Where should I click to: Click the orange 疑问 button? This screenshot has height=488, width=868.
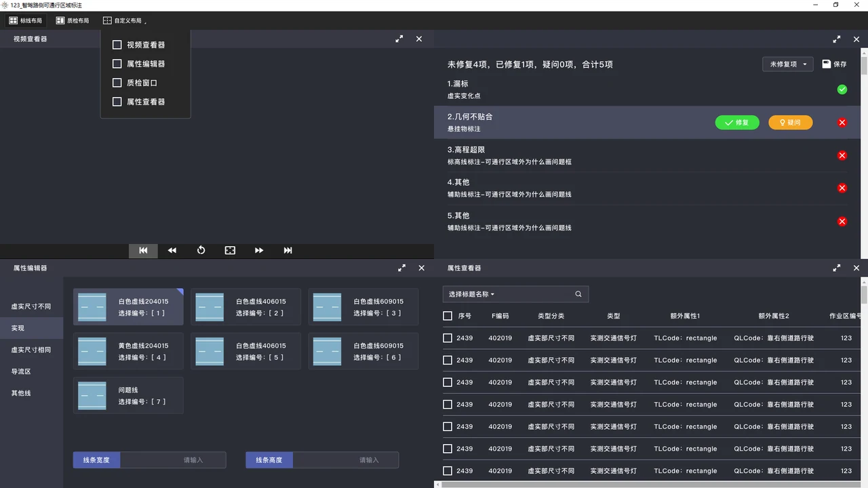[791, 123]
